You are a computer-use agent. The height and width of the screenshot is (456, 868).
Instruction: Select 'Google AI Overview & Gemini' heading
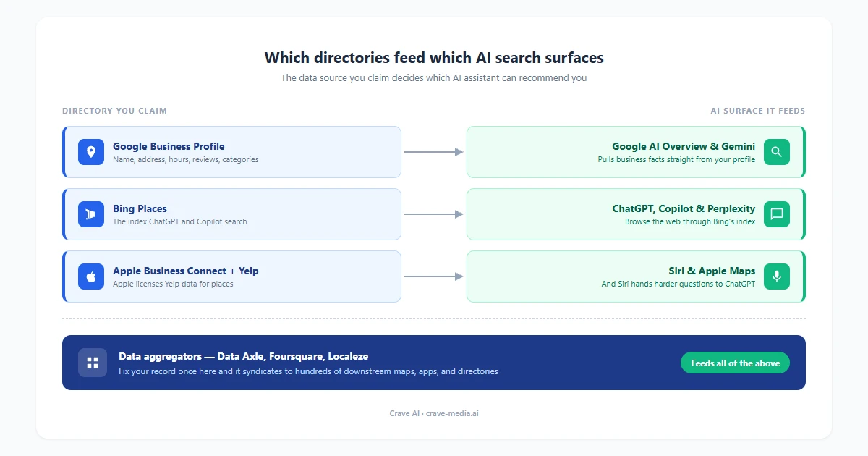click(x=684, y=146)
